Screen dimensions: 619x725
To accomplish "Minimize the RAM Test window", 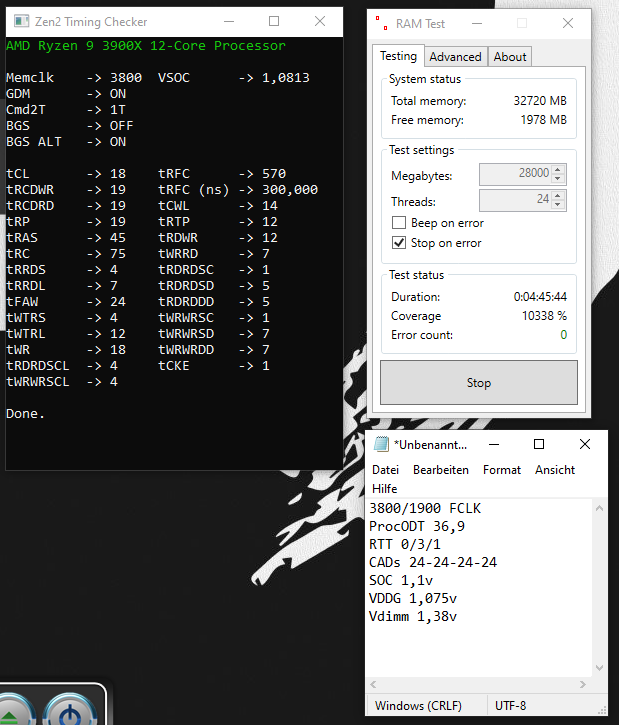I will click(x=477, y=23).
